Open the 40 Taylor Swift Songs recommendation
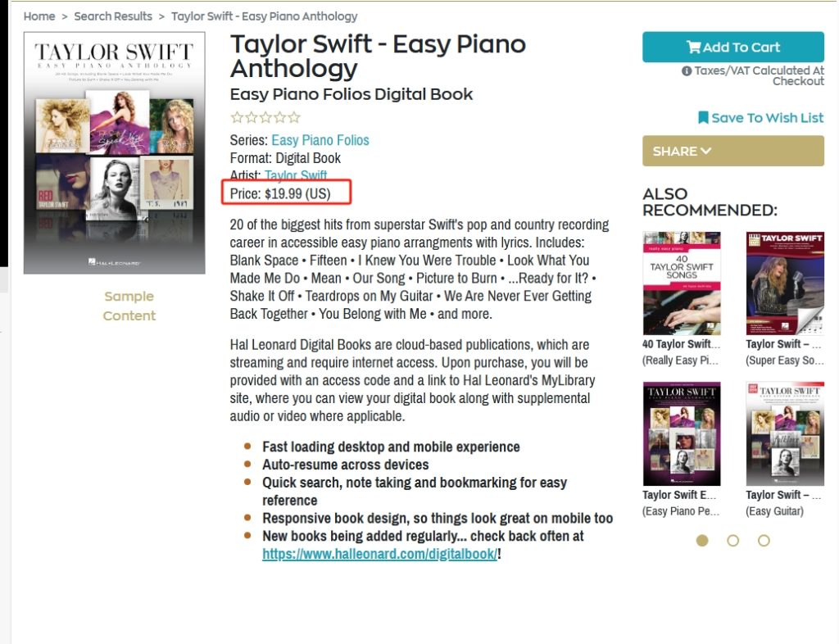 click(x=682, y=283)
